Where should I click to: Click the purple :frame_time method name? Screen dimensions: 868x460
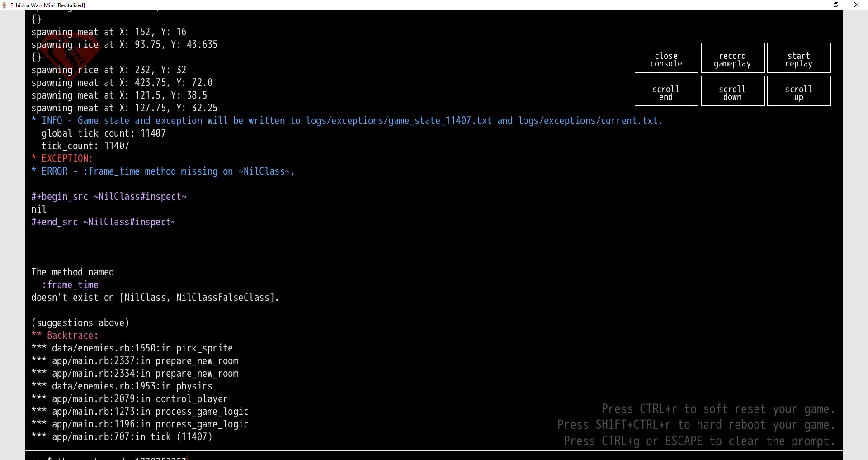tap(70, 285)
